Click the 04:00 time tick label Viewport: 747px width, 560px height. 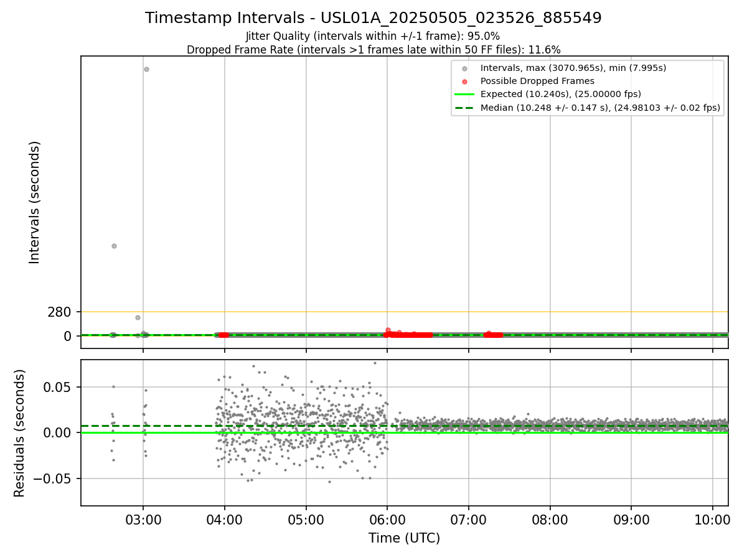225,519
